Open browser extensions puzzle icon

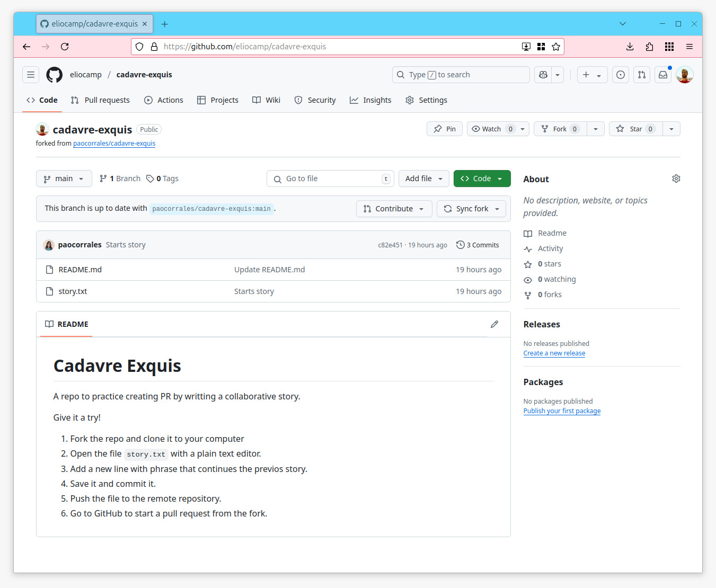pos(649,47)
